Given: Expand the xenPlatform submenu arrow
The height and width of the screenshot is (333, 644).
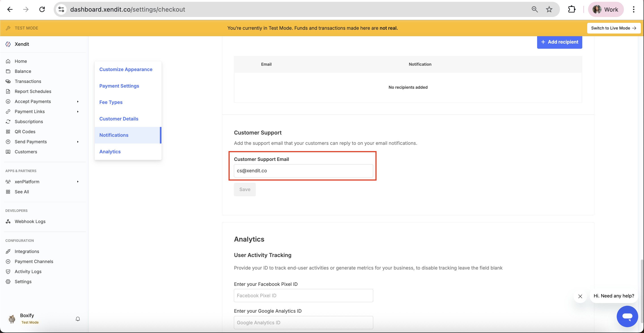Looking at the screenshot, I should point(78,182).
